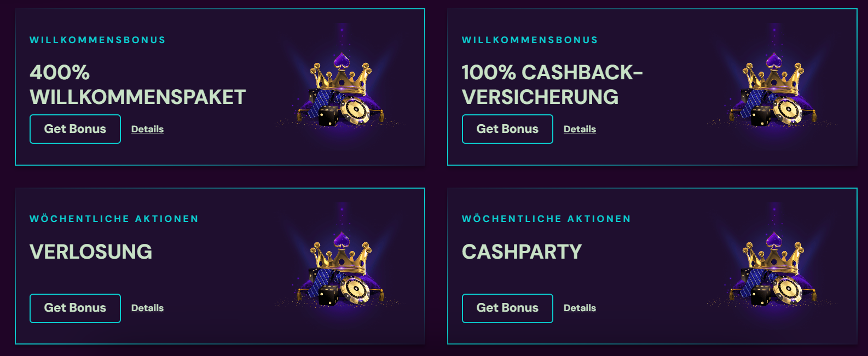
Task: Click the Wöchentliche Aktionen label above Verlosung
Action: pyautogui.click(x=114, y=219)
